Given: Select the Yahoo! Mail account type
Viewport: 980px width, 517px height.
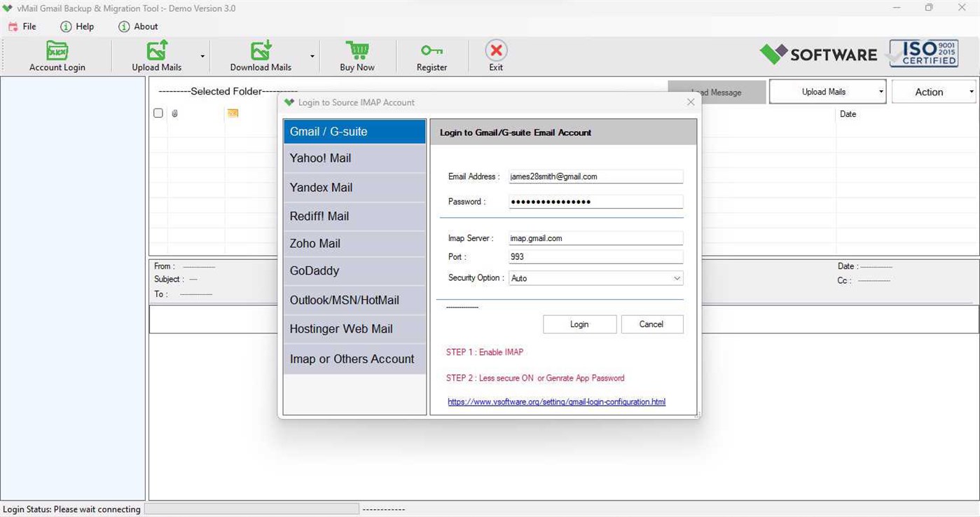Looking at the screenshot, I should [x=354, y=158].
